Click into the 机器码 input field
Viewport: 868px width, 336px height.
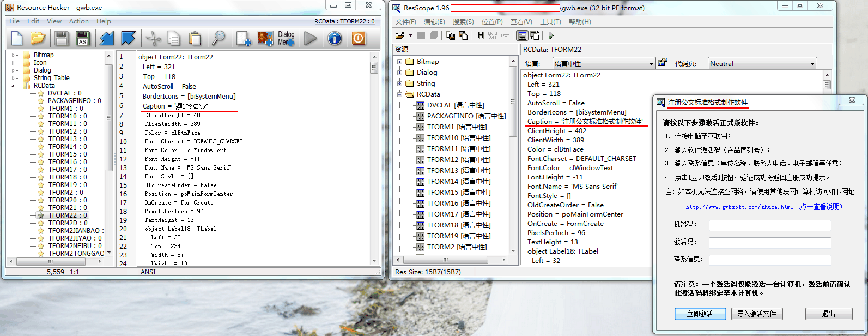coord(770,225)
